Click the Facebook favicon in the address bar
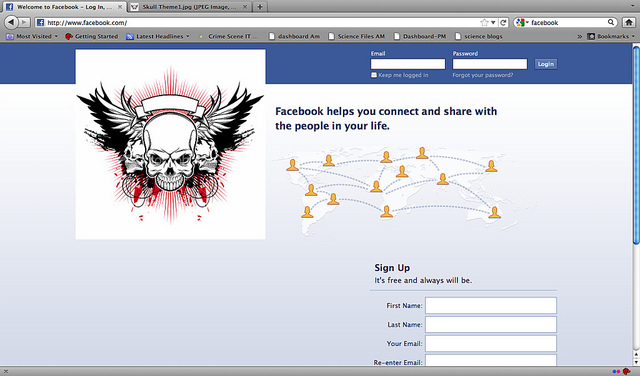 click(x=40, y=22)
